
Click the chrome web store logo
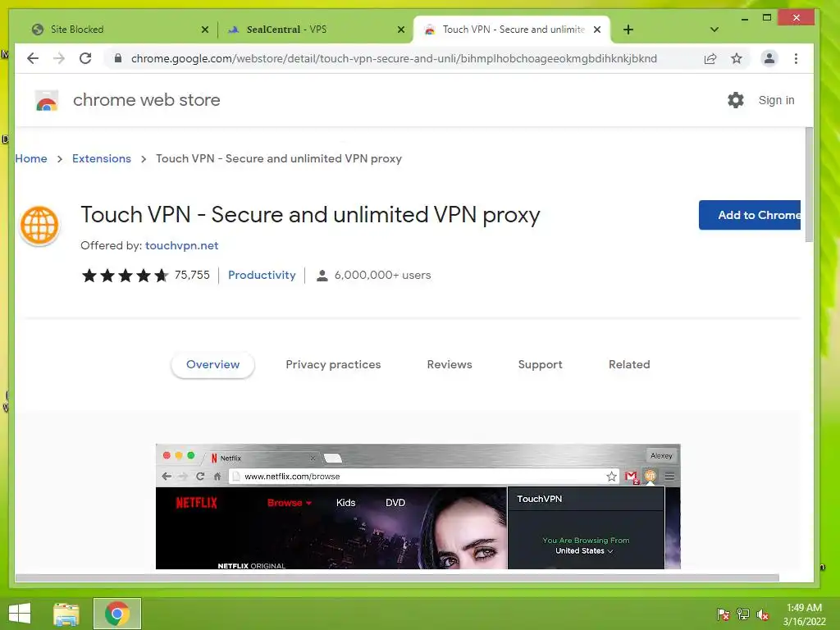pyautogui.click(x=47, y=100)
